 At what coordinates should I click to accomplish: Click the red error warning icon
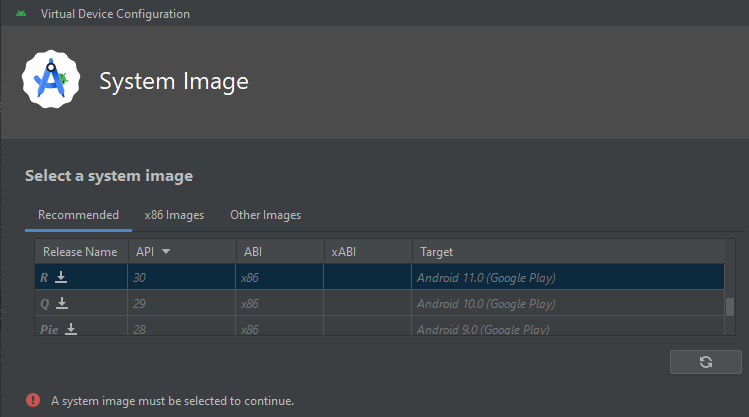(x=33, y=400)
